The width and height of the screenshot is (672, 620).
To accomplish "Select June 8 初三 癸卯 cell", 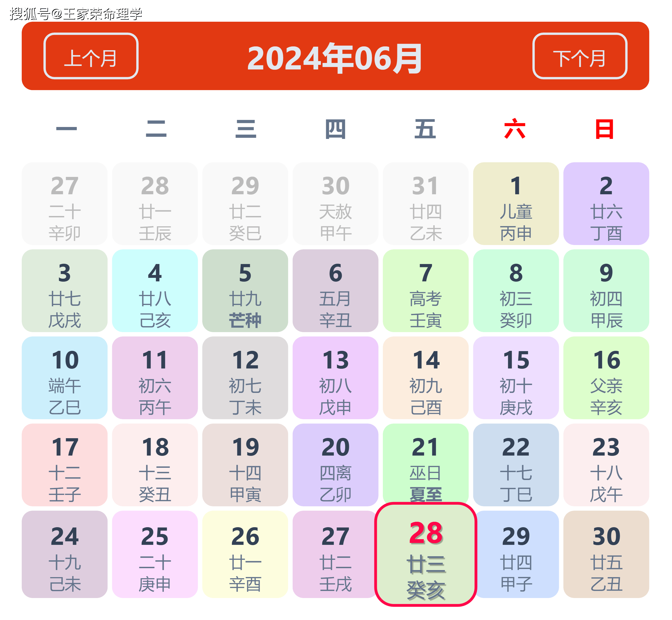I will 516,291.
